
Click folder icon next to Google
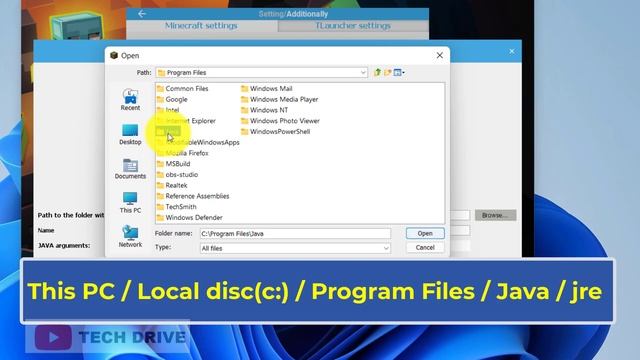160,99
